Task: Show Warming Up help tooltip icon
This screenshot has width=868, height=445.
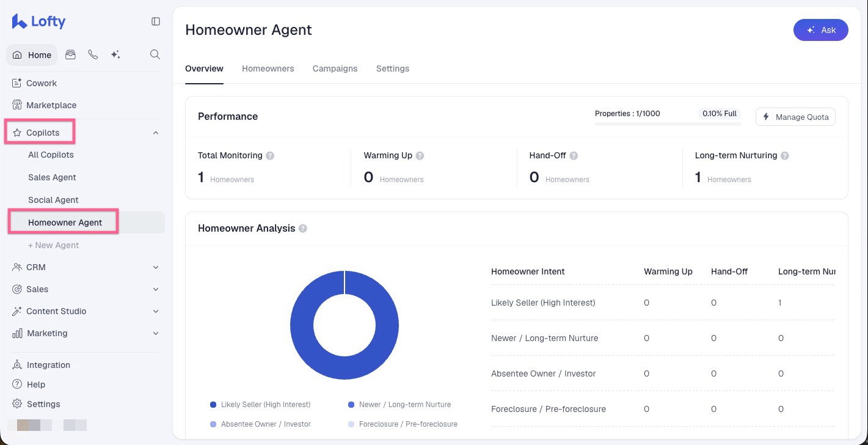Action: click(420, 156)
